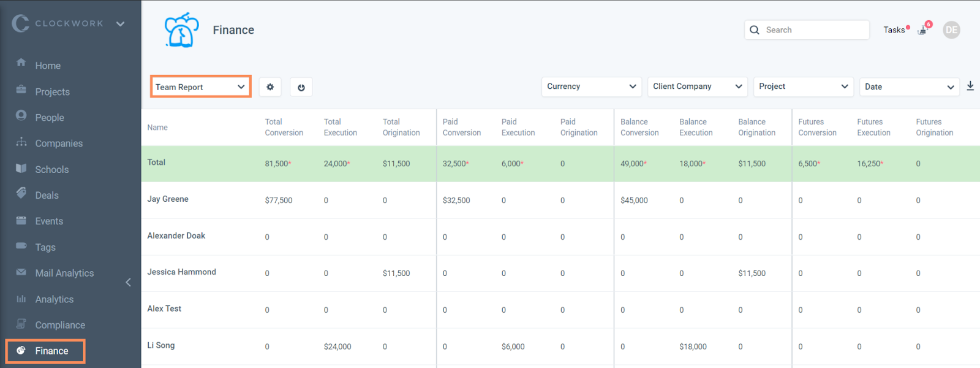Click the Deals tag icon

point(21,193)
